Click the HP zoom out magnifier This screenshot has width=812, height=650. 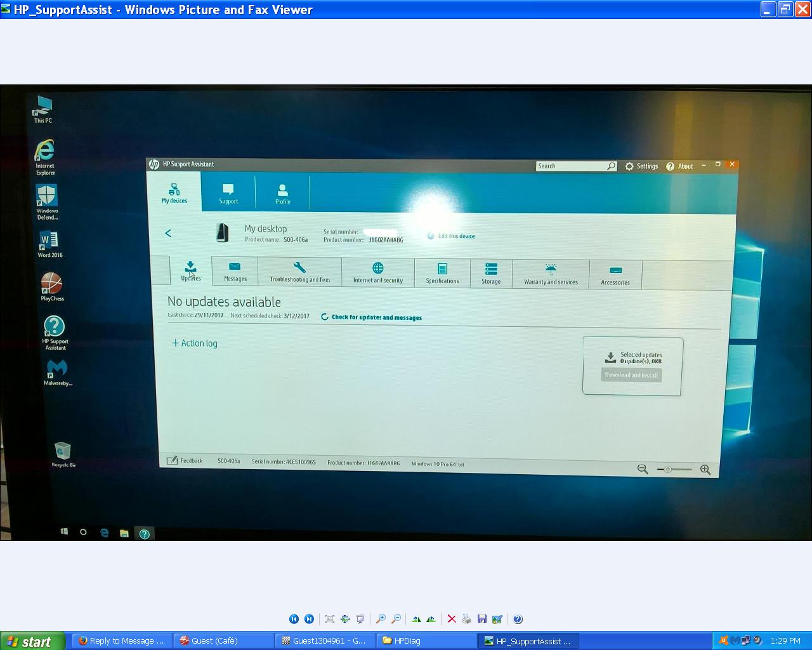643,469
